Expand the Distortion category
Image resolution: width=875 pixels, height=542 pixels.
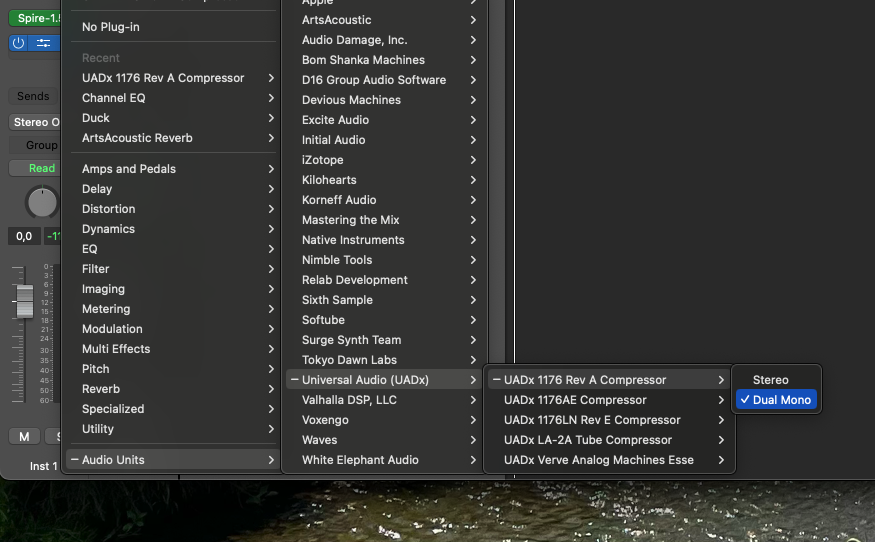pyautogui.click(x=173, y=209)
